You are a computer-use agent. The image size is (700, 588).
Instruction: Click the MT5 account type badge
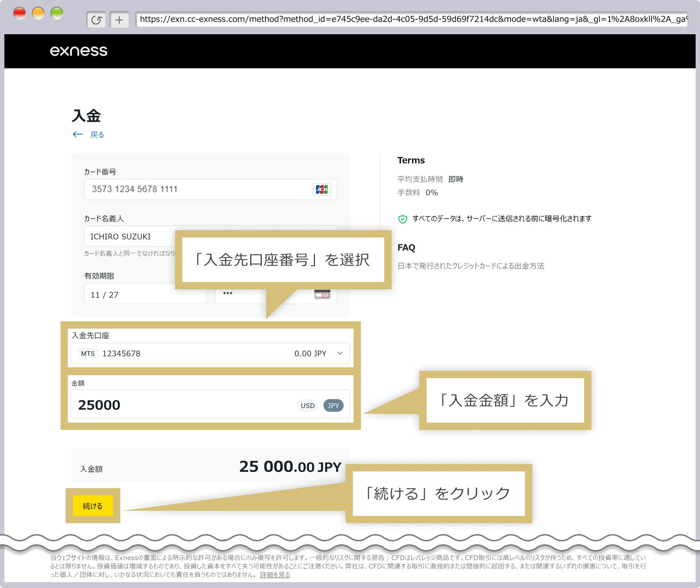tap(88, 353)
